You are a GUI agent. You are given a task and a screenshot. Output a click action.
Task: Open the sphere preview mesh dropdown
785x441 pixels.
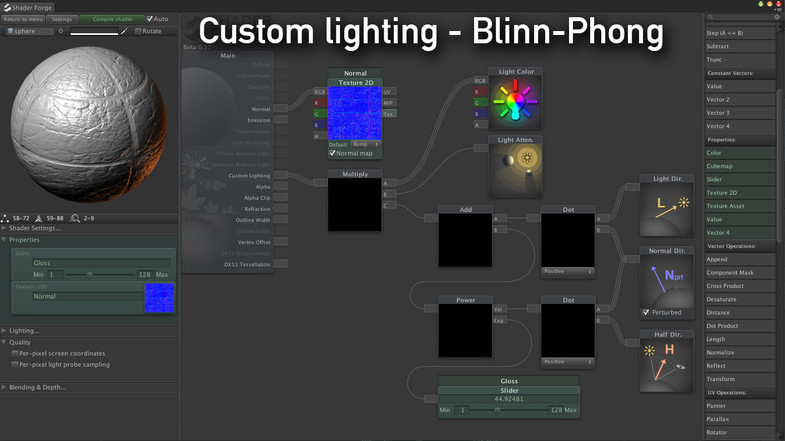(29, 31)
